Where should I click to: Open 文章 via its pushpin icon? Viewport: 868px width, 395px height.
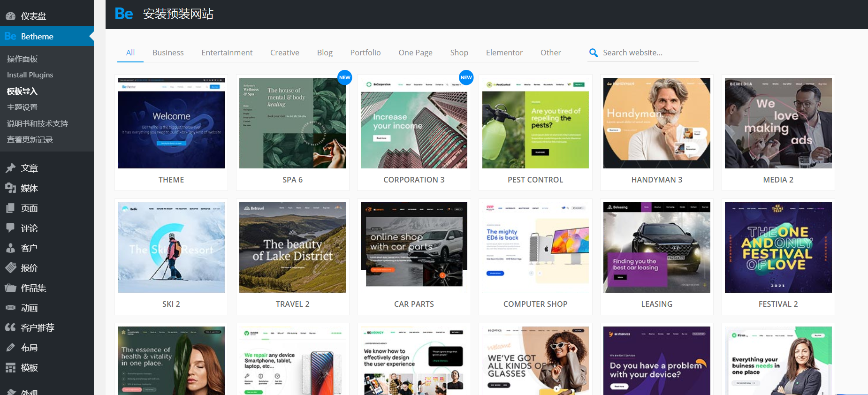click(10, 168)
